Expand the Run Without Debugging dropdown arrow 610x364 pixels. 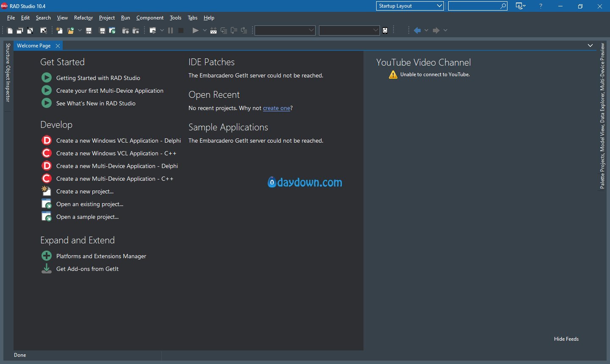(162, 30)
